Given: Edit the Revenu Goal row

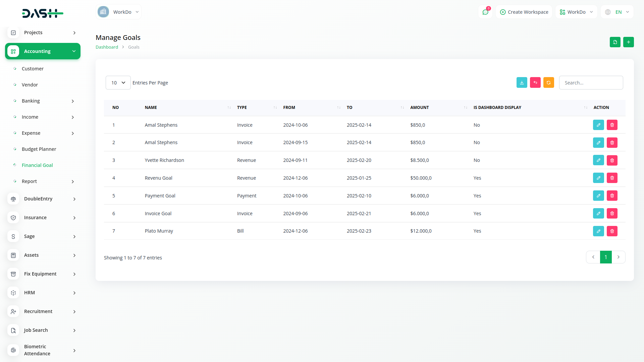Looking at the screenshot, I should click(598, 178).
